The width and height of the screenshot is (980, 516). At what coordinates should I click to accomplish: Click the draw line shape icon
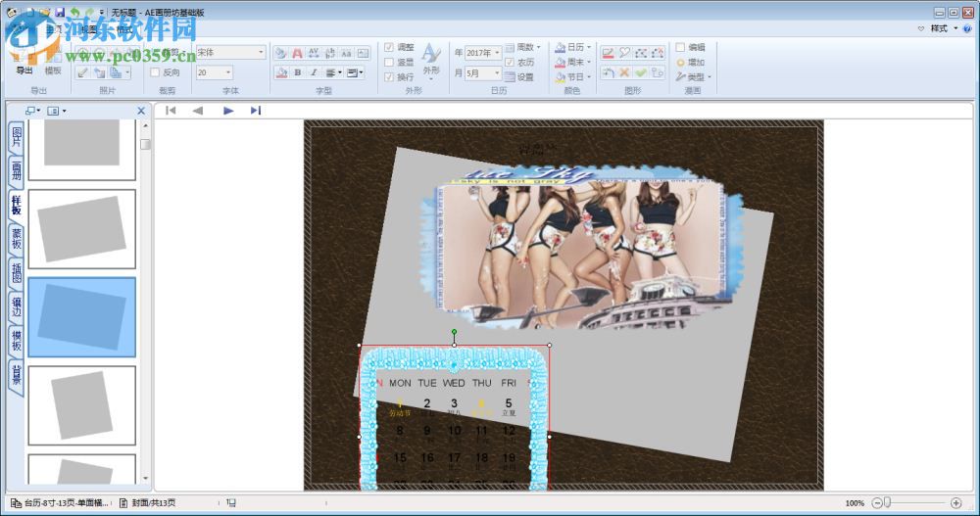608,53
